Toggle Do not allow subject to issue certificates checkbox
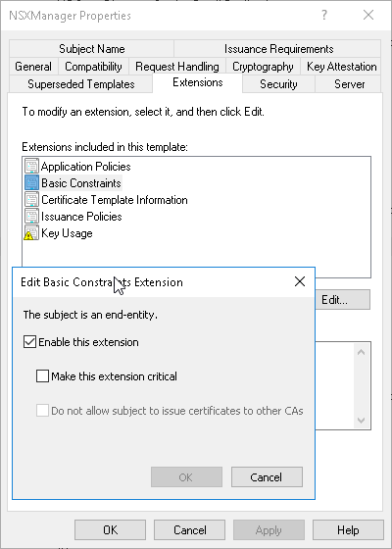The width and height of the screenshot is (392, 549). coord(43,411)
